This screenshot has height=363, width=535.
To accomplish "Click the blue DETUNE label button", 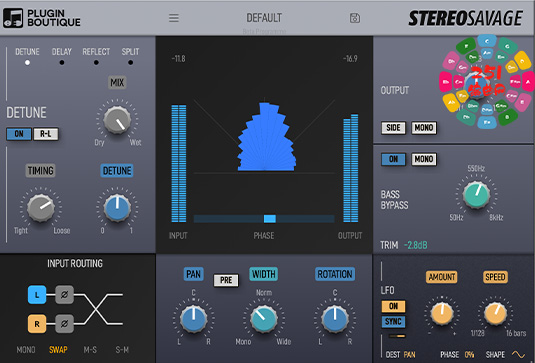I will click(117, 171).
